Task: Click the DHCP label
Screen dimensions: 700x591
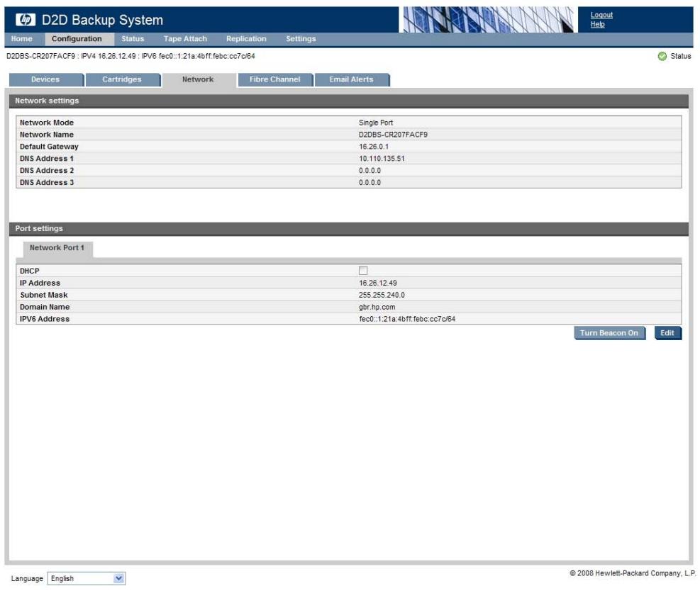Action: click(30, 271)
